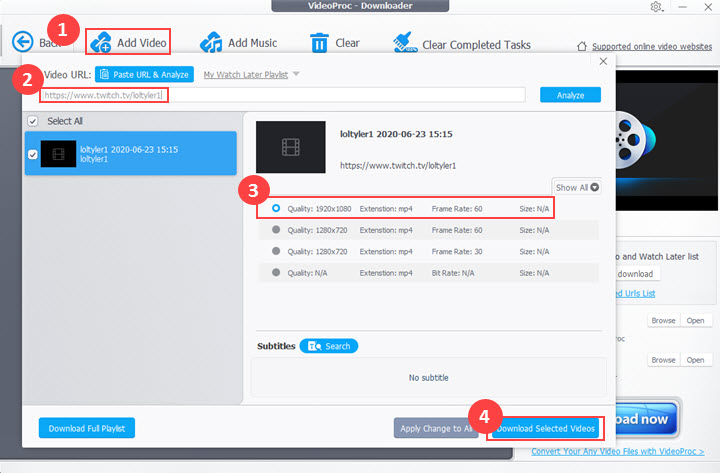
Task: Expand the My Watch Later Playlist dropdown arrow
Action: 296,74
